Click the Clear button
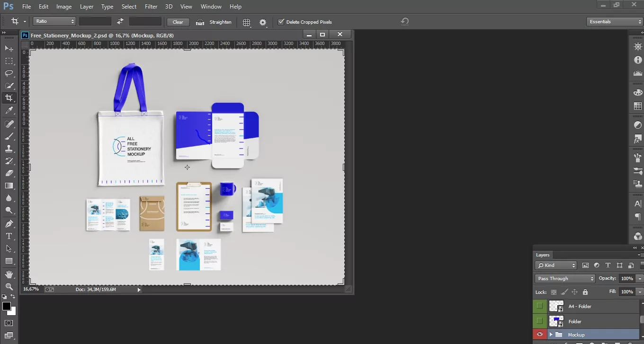Image resolution: width=644 pixels, height=344 pixels. click(x=178, y=22)
